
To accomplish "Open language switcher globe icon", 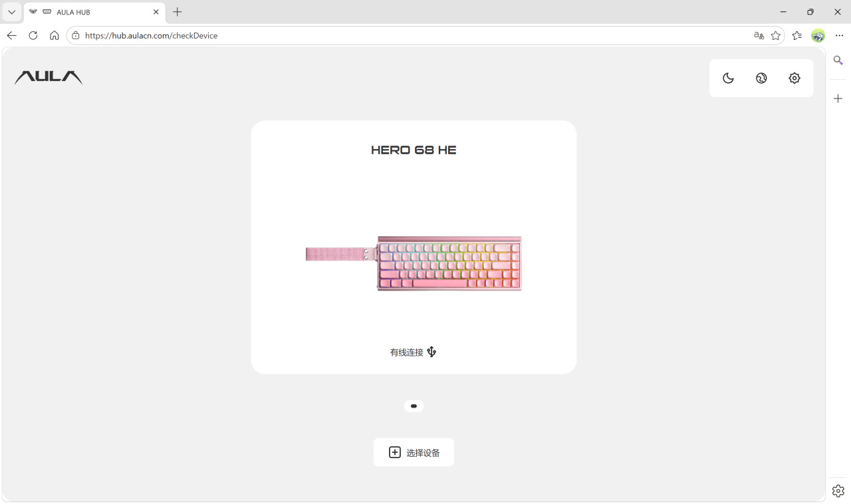I will [761, 78].
